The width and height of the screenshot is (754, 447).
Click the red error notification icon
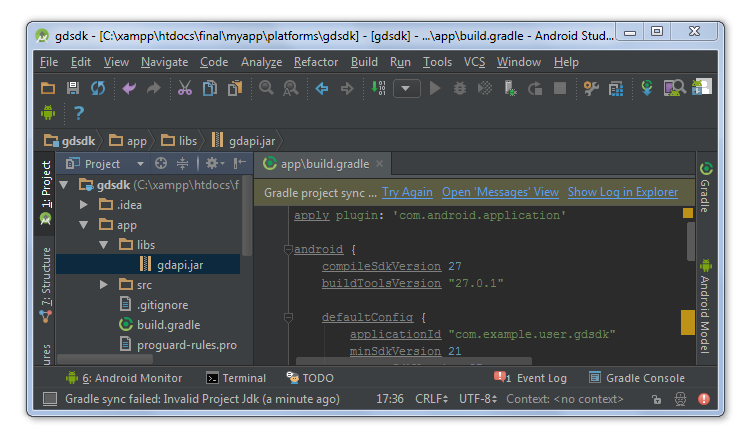704,399
